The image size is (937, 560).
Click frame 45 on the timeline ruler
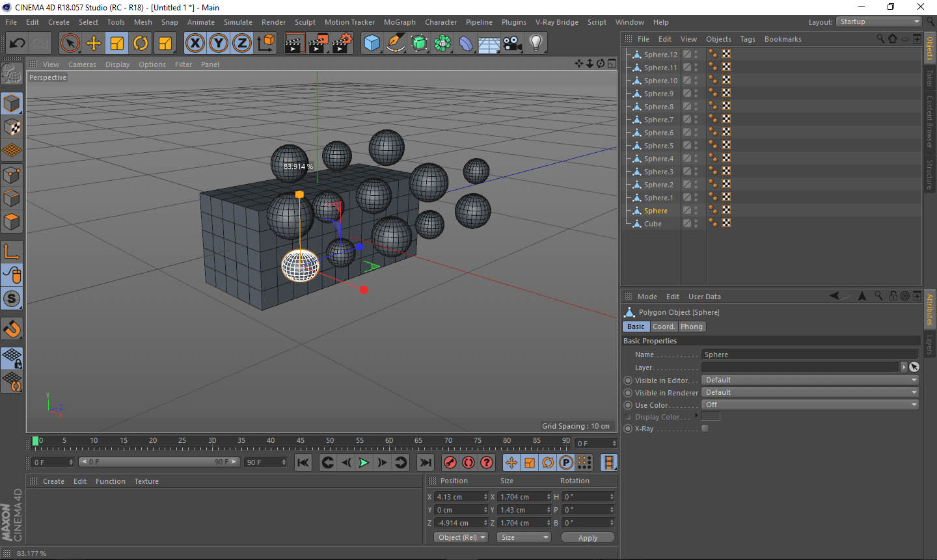point(300,444)
